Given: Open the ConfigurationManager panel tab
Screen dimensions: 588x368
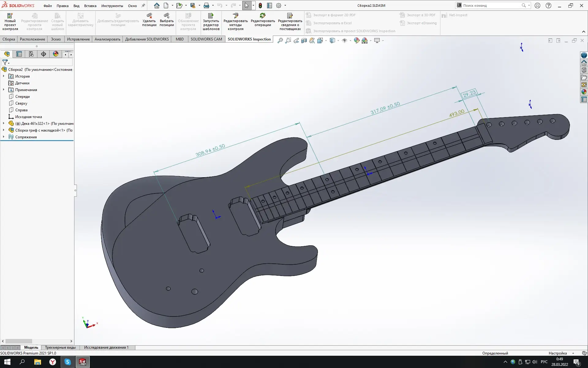Looking at the screenshot, I should pyautogui.click(x=31, y=54).
